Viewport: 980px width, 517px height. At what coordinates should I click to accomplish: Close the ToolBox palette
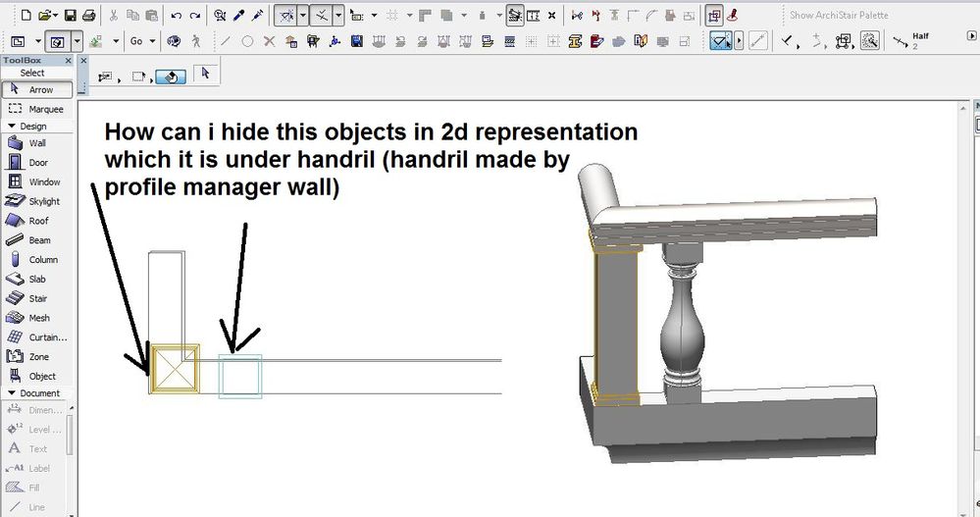tap(68, 61)
